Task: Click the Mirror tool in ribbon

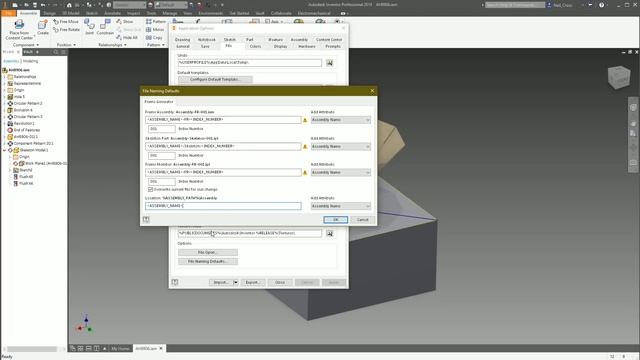Action: coord(155,29)
